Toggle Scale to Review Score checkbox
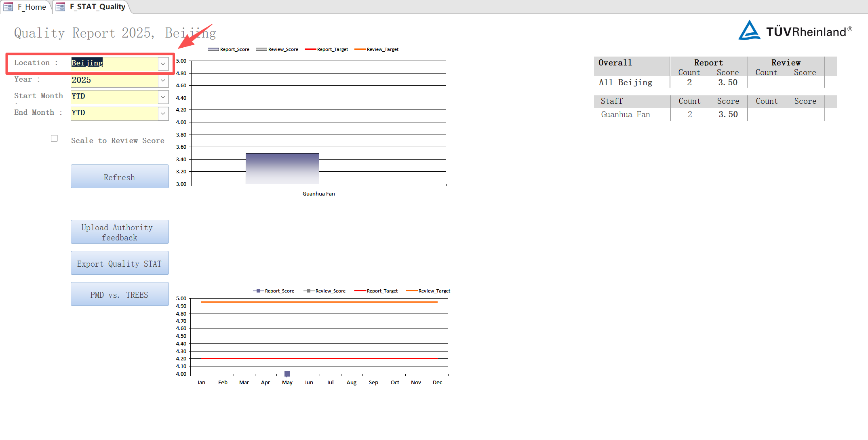 (54, 138)
